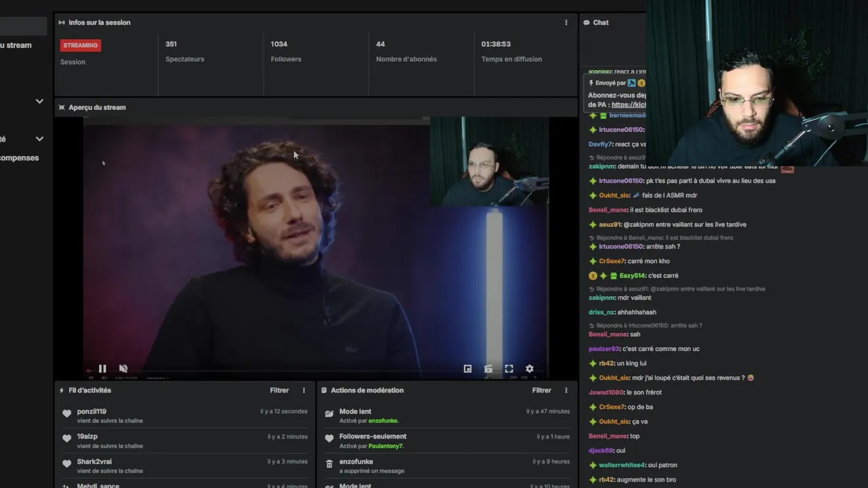The height and width of the screenshot is (488, 868).
Task: Open the Fil d'activités three-dot menu
Action: tap(304, 390)
